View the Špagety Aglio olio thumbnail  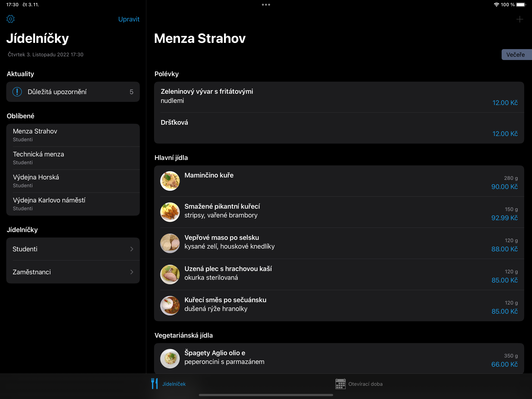(170, 358)
